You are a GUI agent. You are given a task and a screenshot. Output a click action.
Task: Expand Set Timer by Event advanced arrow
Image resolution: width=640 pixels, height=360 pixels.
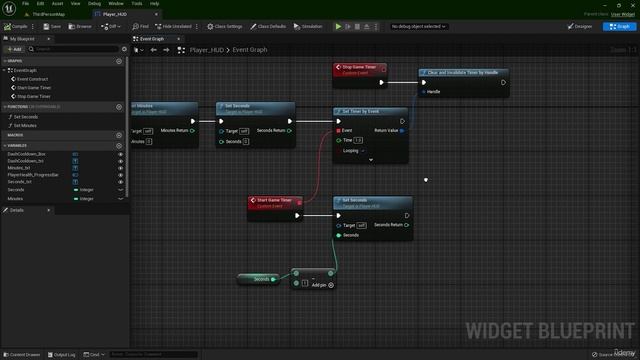tap(371, 160)
